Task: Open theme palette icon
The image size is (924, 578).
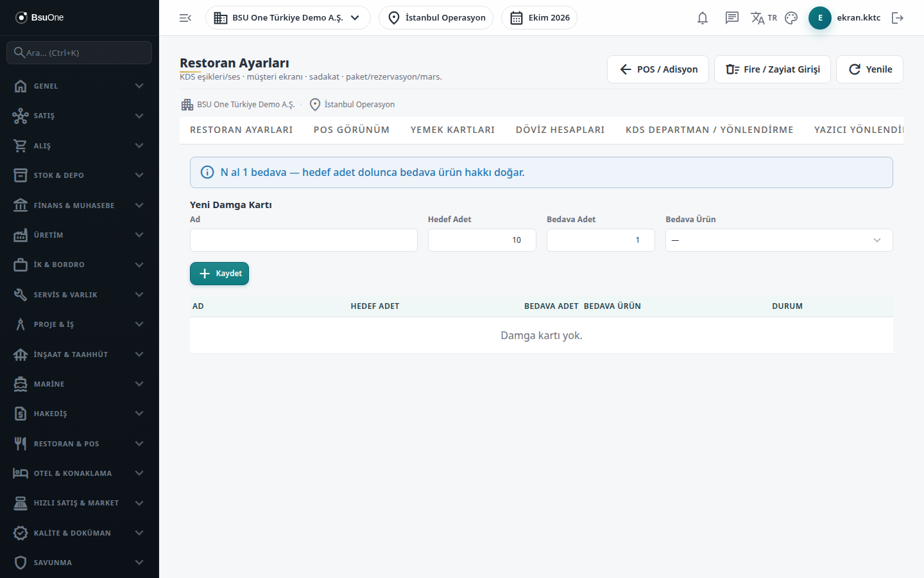Action: coord(791,18)
